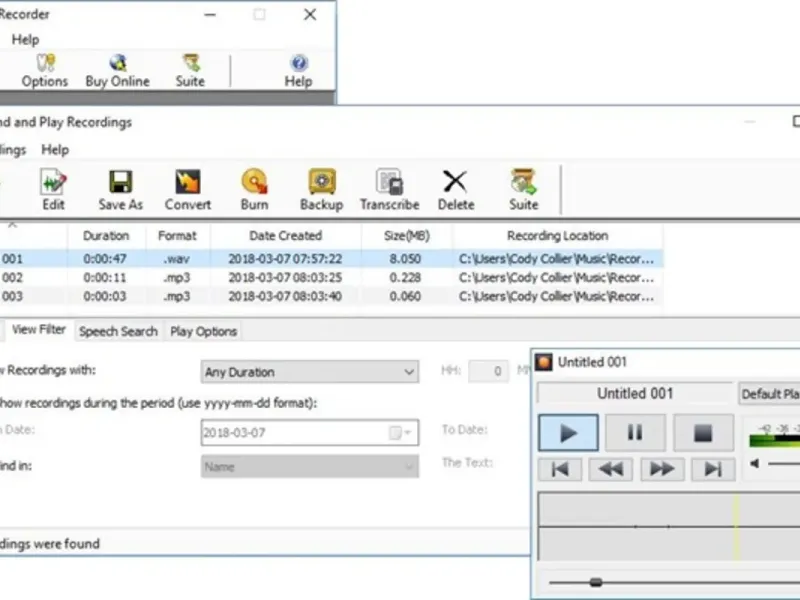The height and width of the screenshot is (600, 800).
Task: Open Suite in the Find and Play toolbar
Action: click(523, 189)
